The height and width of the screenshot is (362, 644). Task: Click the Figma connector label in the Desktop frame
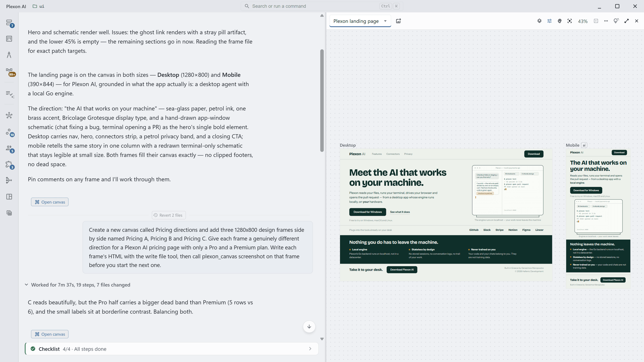click(526, 230)
